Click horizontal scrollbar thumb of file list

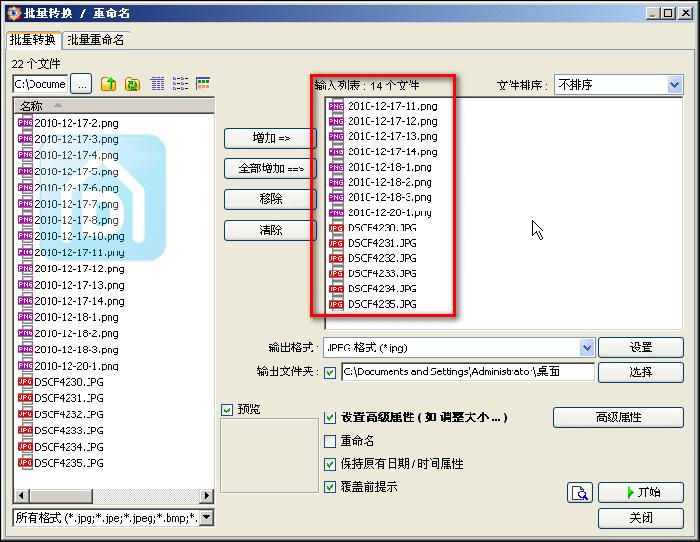[61, 496]
